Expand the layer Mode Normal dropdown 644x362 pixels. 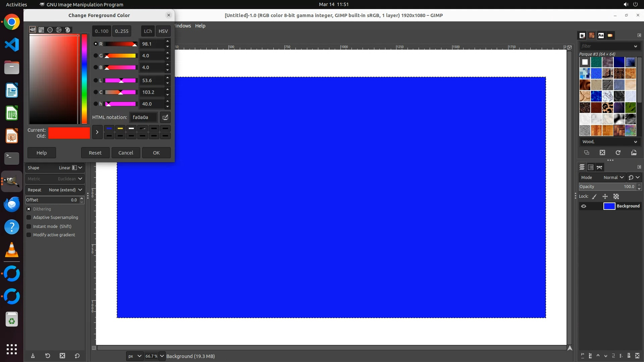click(x=613, y=177)
